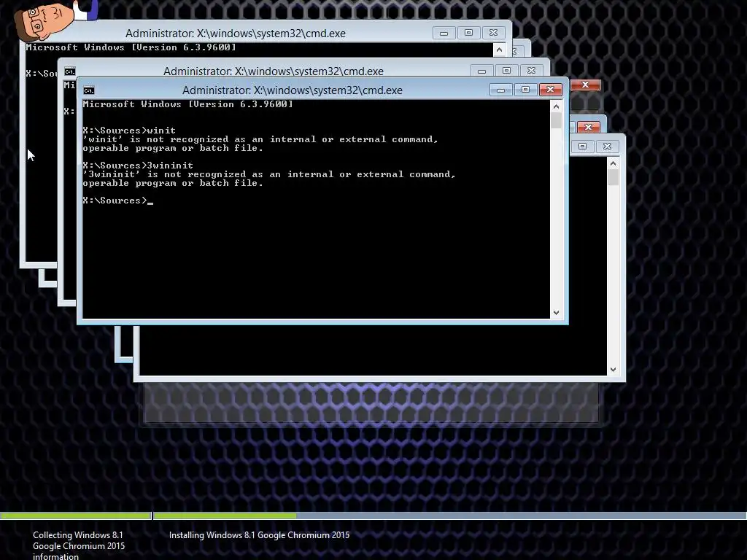Click the "X:\Sources>3wininit" command line
Screen dimensions: 747x560
coord(138,166)
